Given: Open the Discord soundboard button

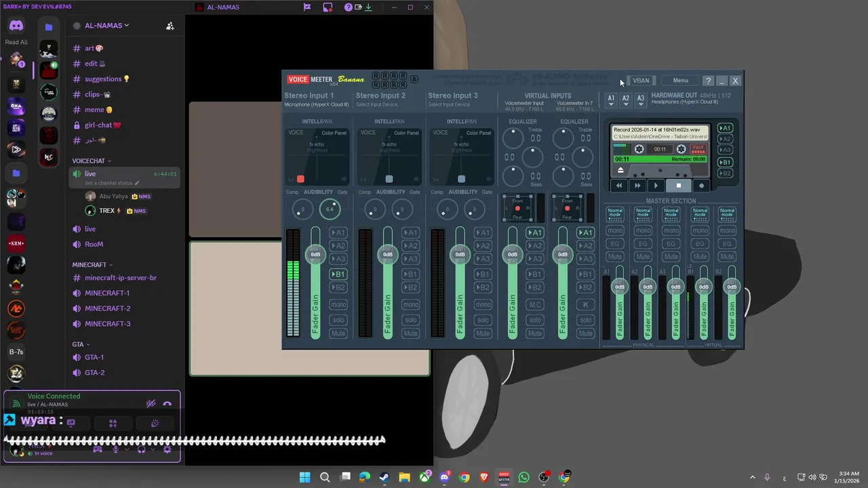Looking at the screenshot, I should (x=155, y=423).
